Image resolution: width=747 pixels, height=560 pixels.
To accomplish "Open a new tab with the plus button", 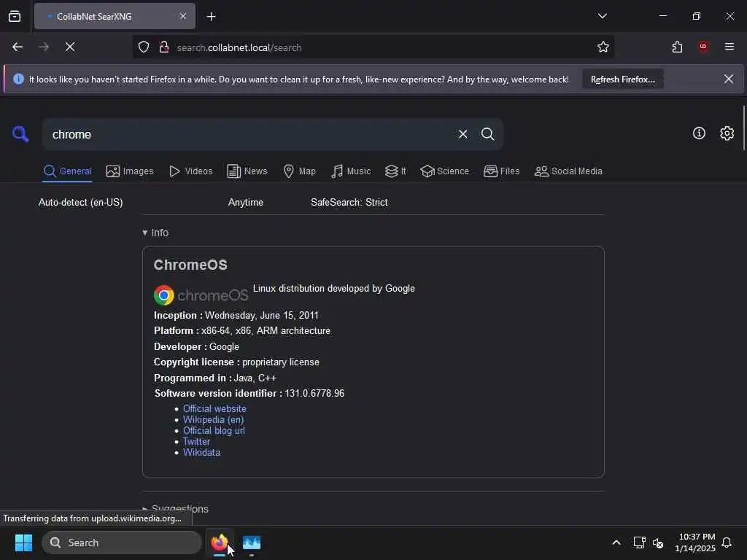I will pos(211,17).
